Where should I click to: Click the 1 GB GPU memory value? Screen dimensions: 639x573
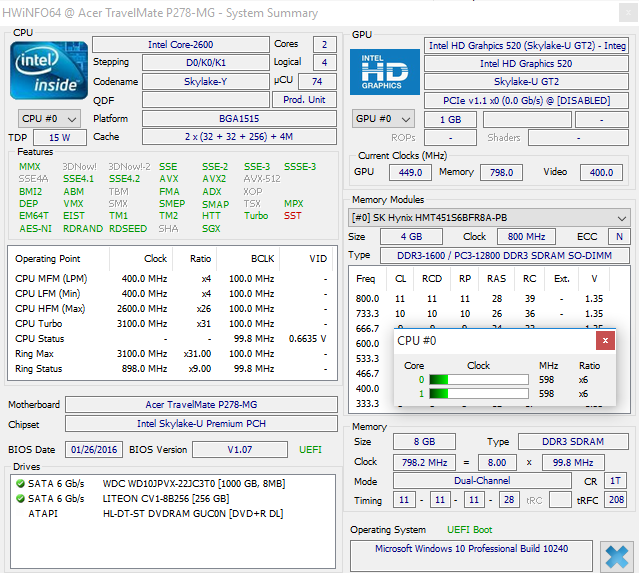tap(450, 119)
